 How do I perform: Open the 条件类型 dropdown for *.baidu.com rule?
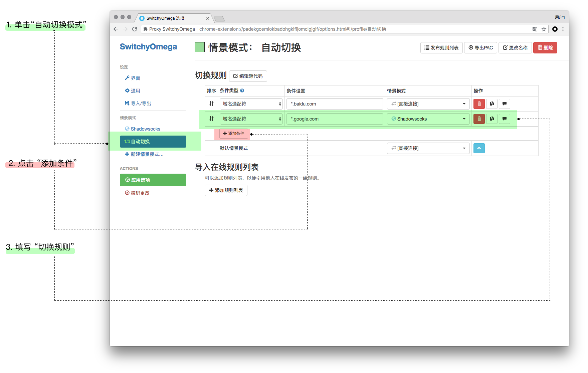251,104
